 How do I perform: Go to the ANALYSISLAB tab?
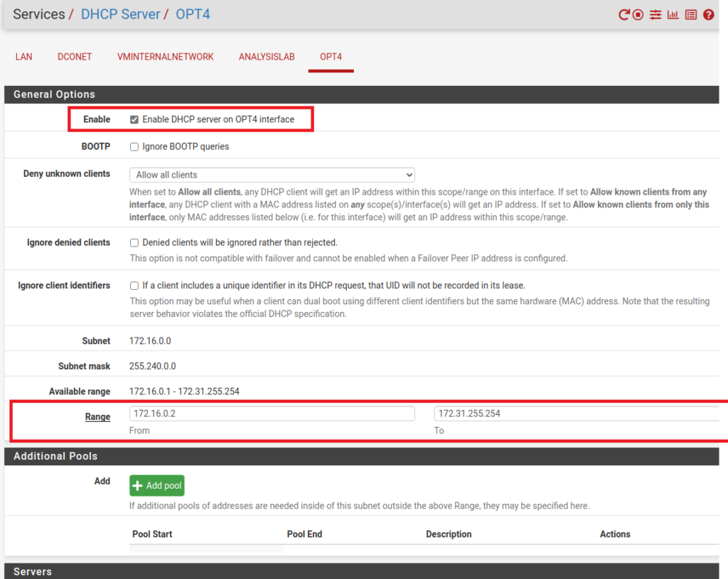pos(267,57)
